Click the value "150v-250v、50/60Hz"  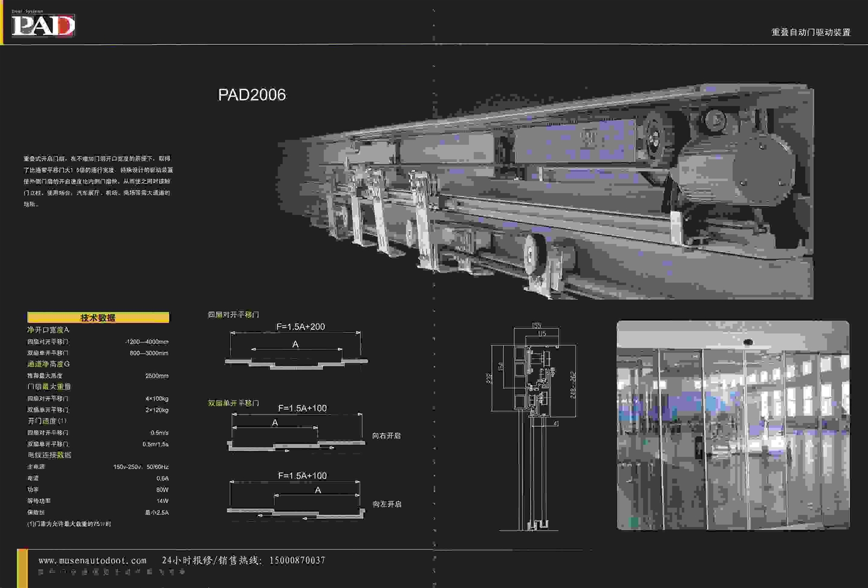[x=141, y=467]
